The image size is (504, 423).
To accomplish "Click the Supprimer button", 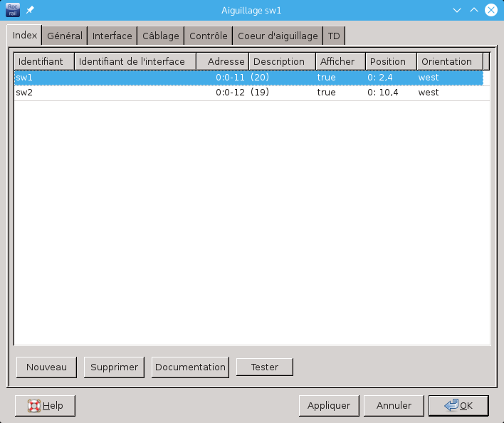I will pyautogui.click(x=114, y=367).
